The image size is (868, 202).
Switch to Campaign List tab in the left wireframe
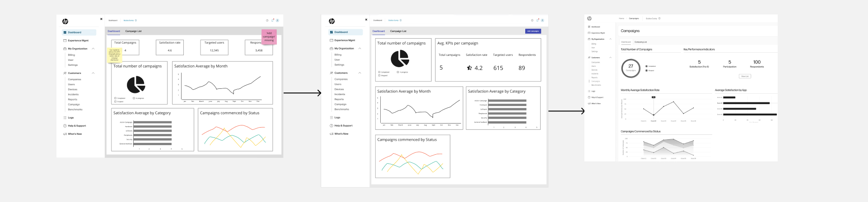coord(133,31)
